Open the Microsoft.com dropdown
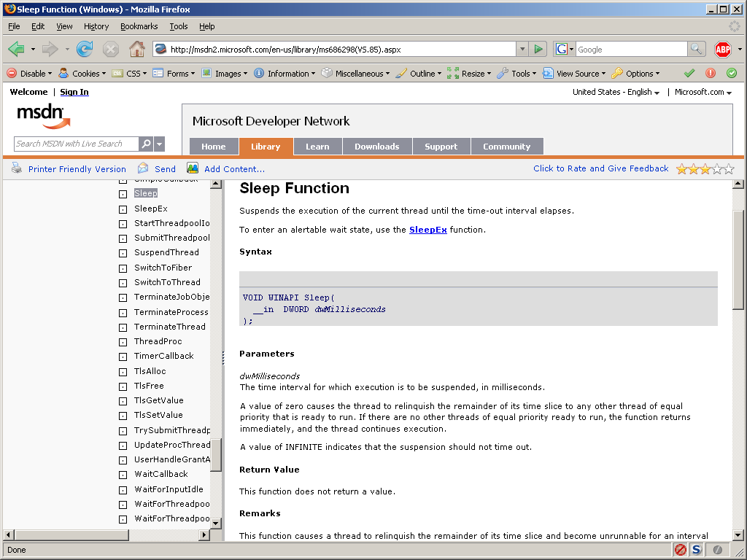 pyautogui.click(x=703, y=92)
